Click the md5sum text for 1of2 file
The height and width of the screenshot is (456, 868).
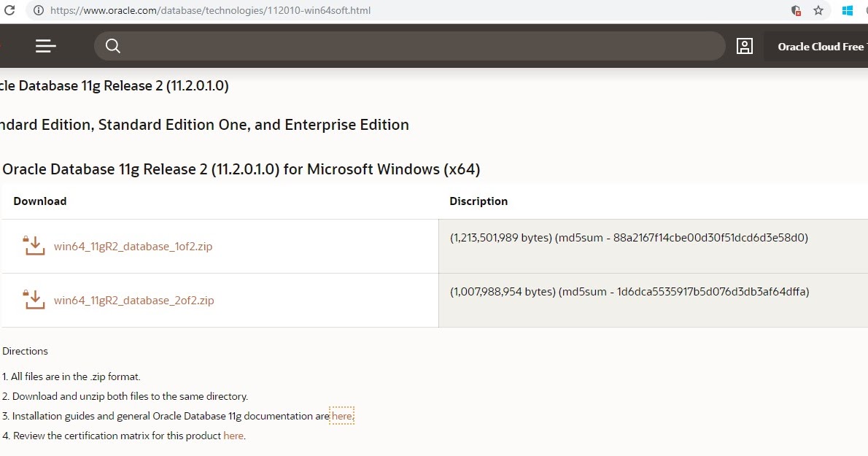click(x=683, y=238)
